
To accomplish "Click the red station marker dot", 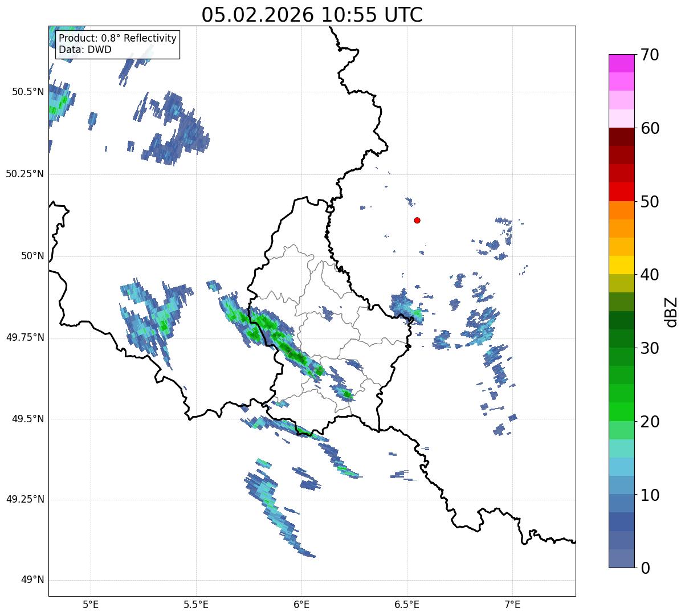I will pyautogui.click(x=417, y=220).
